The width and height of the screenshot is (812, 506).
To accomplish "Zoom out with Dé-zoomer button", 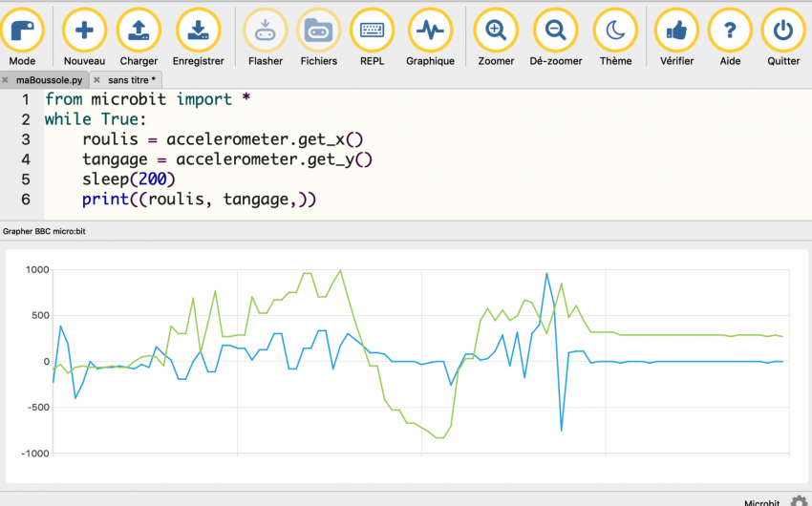I will click(x=556, y=37).
